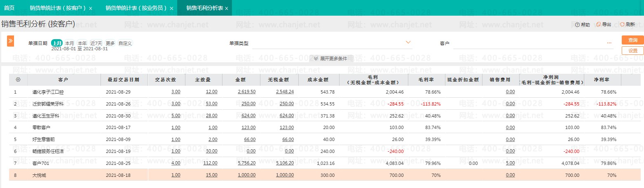Expand the orange sidebar arrow icon
This screenshot has height=188, width=644.
(x=11, y=41)
